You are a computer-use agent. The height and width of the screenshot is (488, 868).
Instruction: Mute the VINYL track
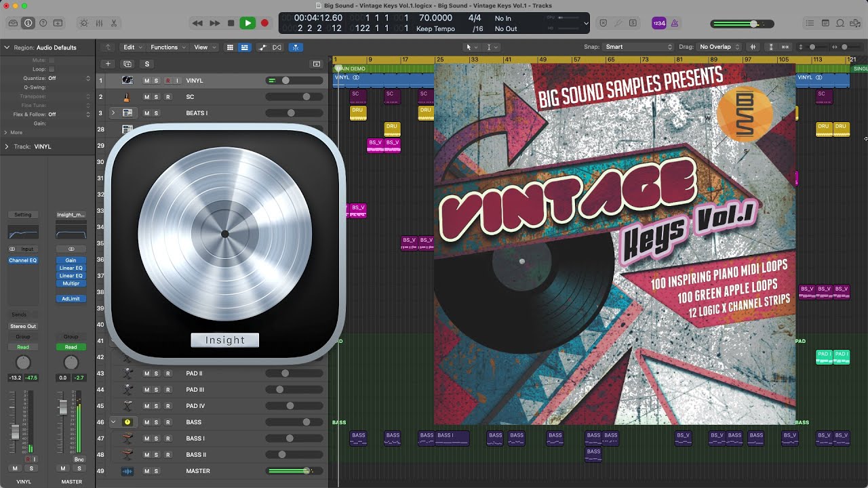pyautogui.click(x=146, y=81)
